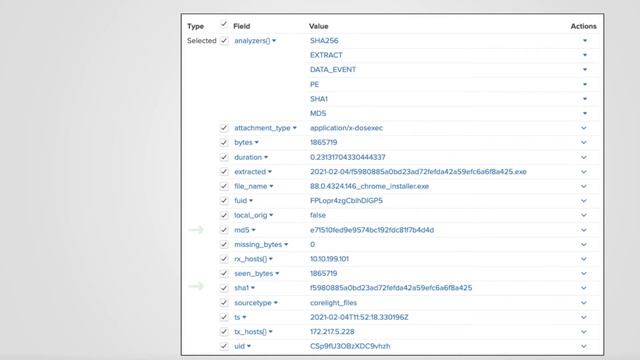640x360 pixels.
Task: Toggle the ts field checkbox
Action: [224, 317]
